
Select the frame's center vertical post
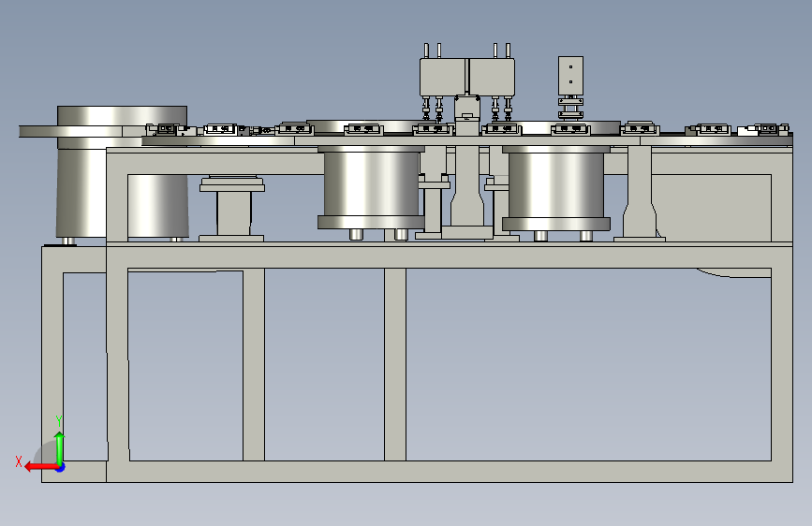[x=395, y=364]
